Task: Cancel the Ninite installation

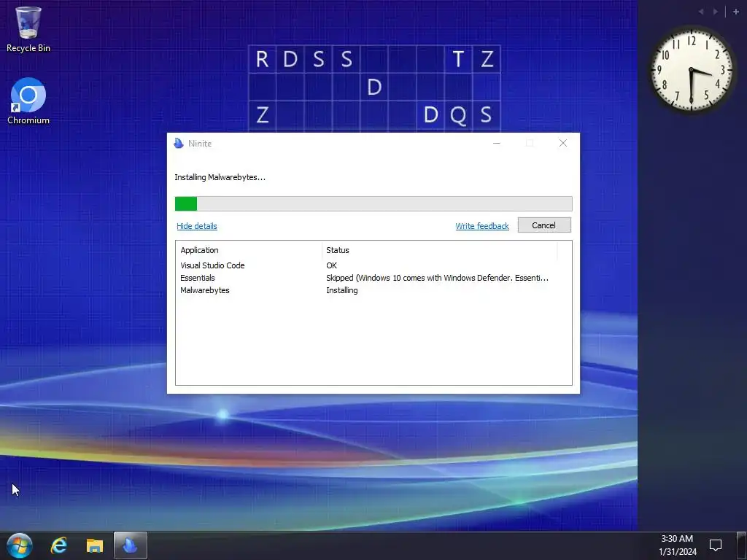Action: tap(544, 225)
